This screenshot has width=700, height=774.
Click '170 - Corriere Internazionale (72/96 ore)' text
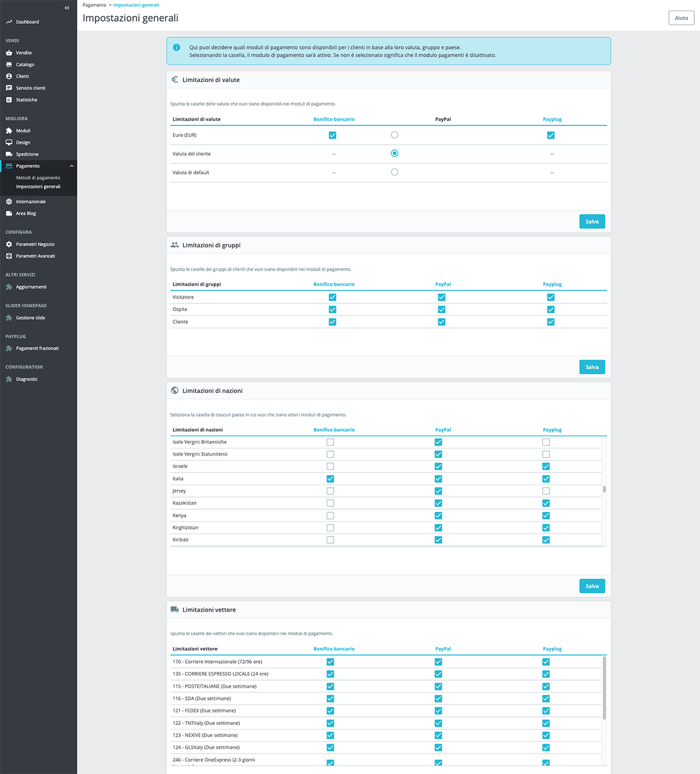click(217, 661)
